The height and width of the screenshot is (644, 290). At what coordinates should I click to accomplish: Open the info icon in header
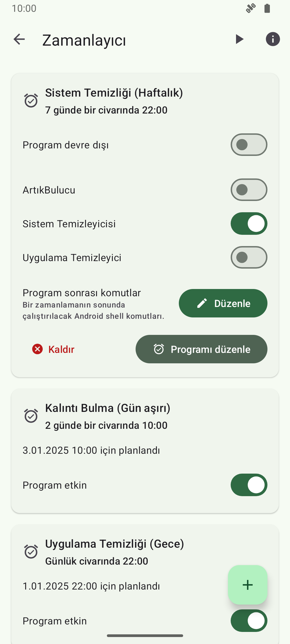click(273, 39)
